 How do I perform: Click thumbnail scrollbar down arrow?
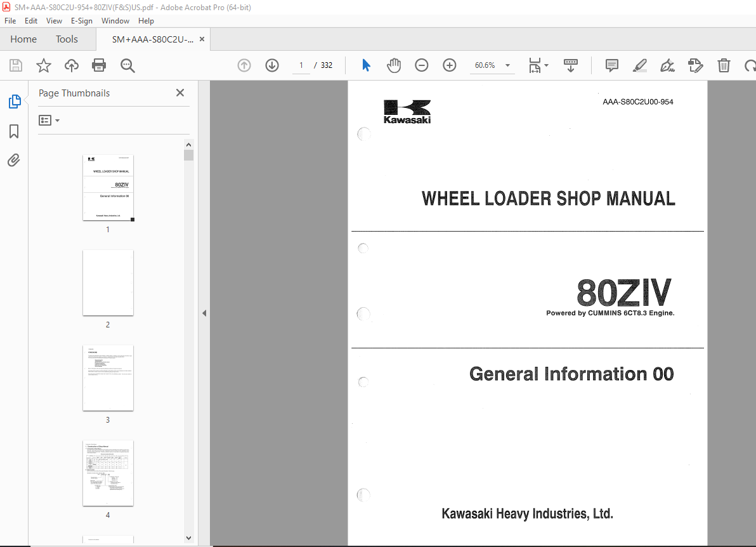point(188,538)
